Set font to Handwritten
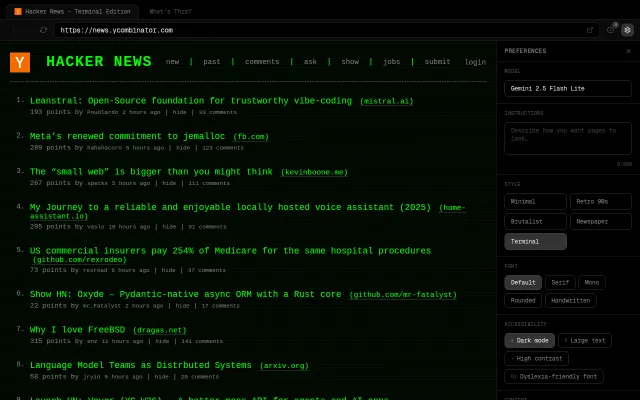The image size is (640, 400). pos(571,300)
